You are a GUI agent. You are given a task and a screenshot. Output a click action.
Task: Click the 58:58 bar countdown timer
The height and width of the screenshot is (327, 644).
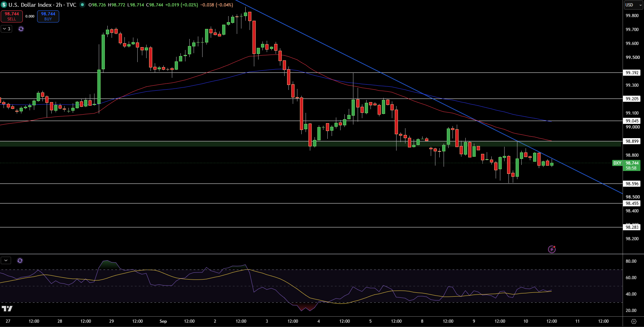coord(631,168)
